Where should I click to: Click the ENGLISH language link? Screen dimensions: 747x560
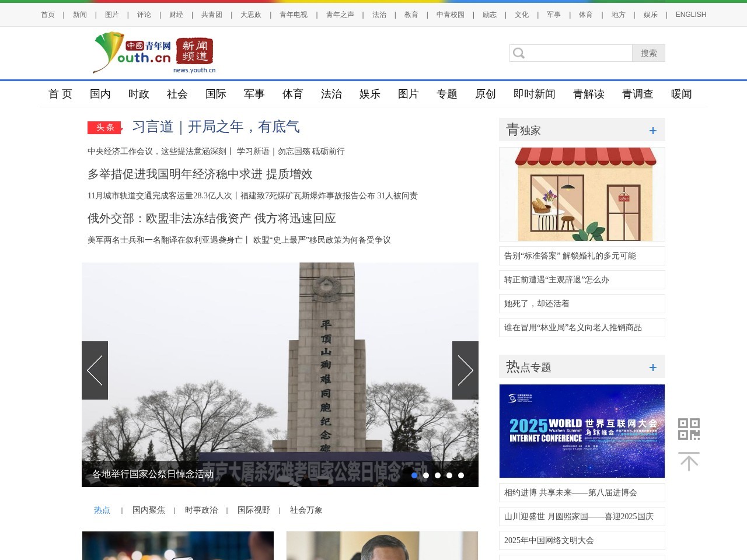click(690, 14)
